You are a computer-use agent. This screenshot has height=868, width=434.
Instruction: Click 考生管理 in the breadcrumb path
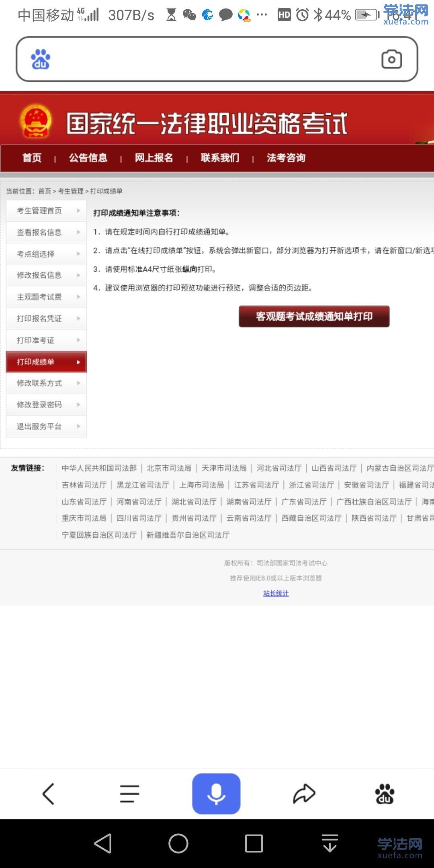tap(71, 191)
